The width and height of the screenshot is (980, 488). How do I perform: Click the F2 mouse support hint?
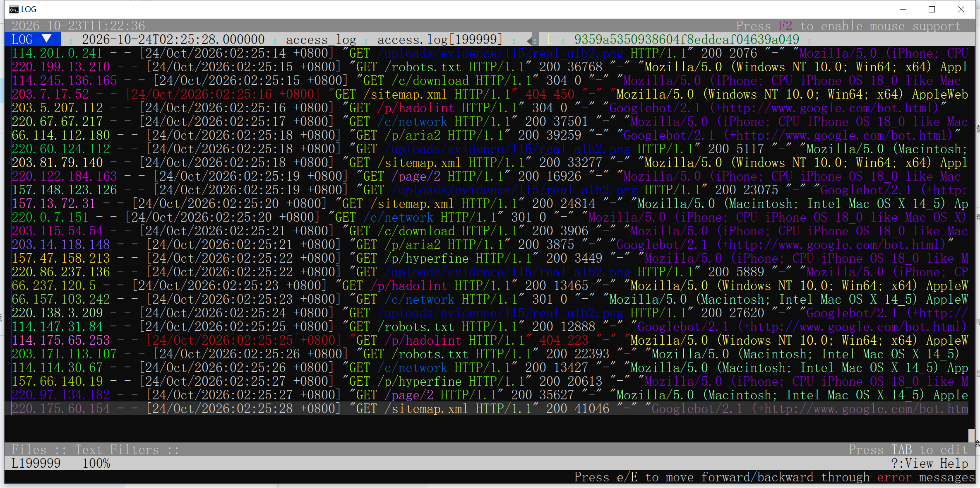785,26
